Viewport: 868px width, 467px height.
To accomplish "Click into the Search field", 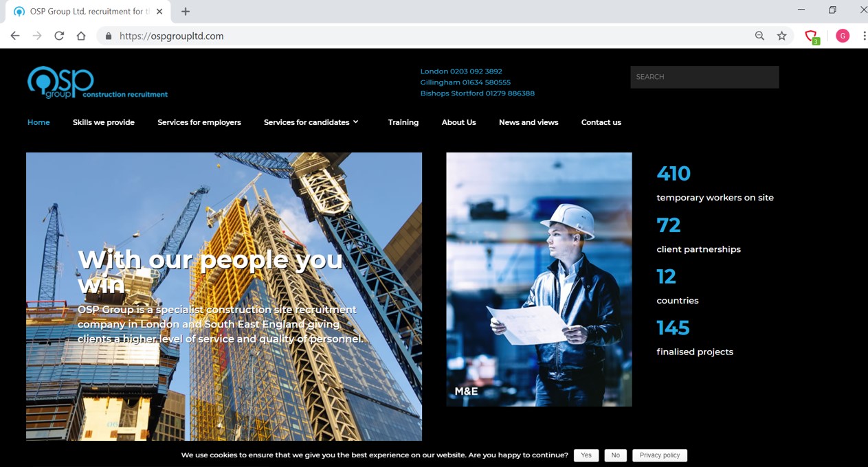I will tap(704, 77).
